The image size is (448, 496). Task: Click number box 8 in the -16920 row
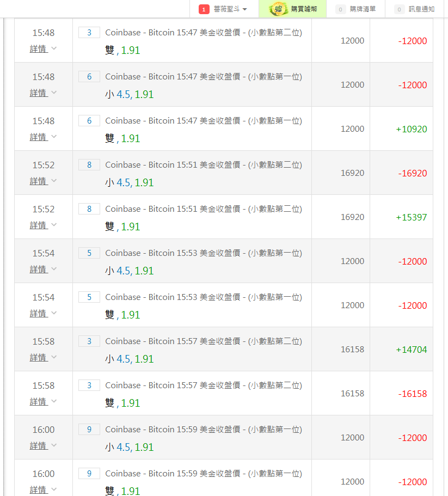pyautogui.click(x=89, y=165)
